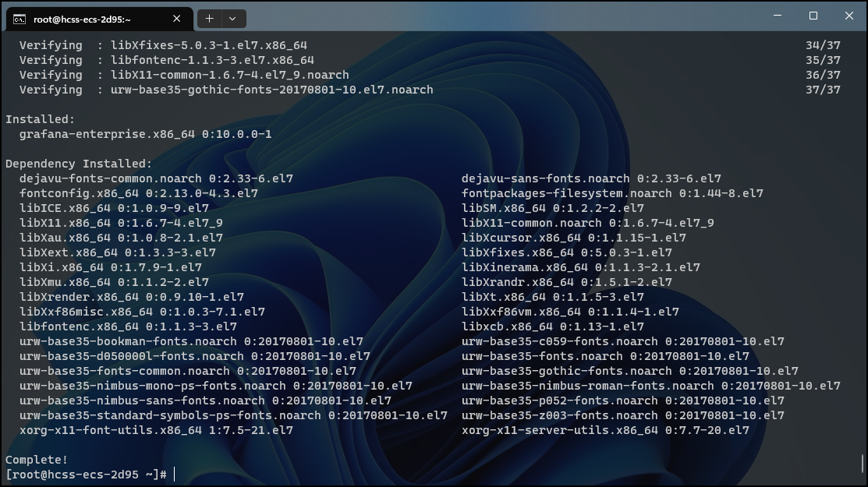Viewport: 868px width, 487px height.
Task: Click the 'Installed:' heading
Action: tap(40, 119)
